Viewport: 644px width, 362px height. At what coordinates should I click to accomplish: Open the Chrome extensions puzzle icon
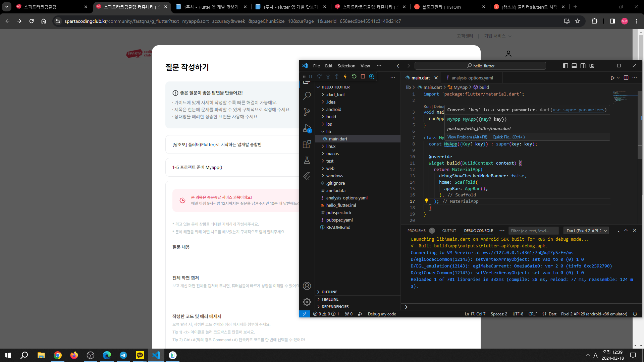[595, 21]
